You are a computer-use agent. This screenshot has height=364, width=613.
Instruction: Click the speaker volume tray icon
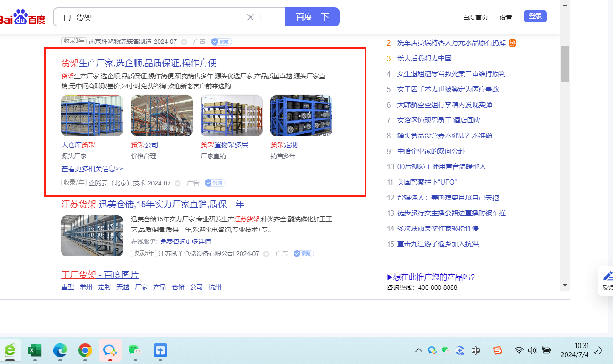pos(532,350)
